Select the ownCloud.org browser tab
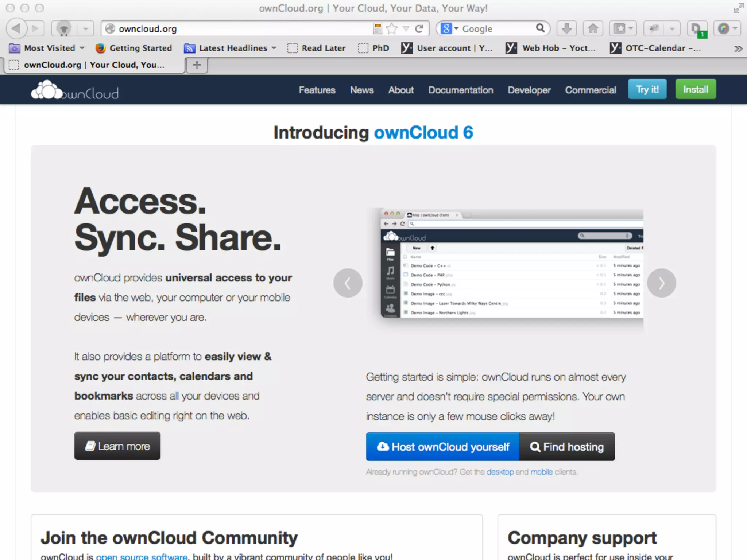Viewport: 747px width, 560px height. 94,65
